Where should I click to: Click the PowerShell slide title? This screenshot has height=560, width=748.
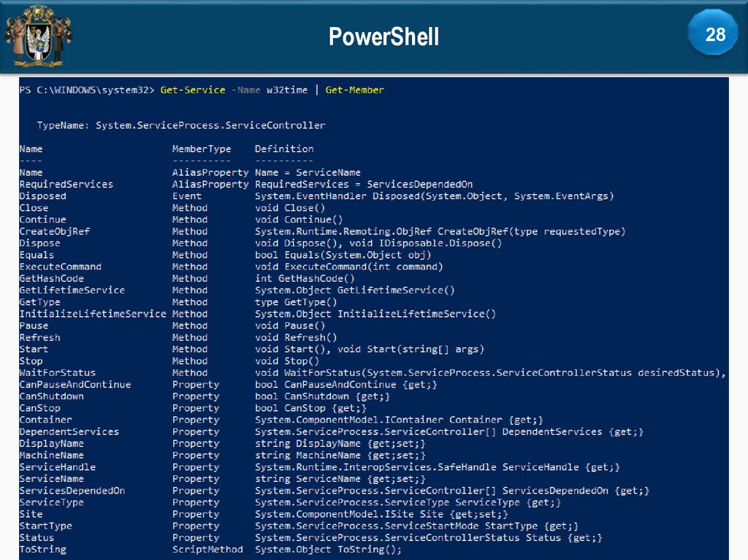383,37
